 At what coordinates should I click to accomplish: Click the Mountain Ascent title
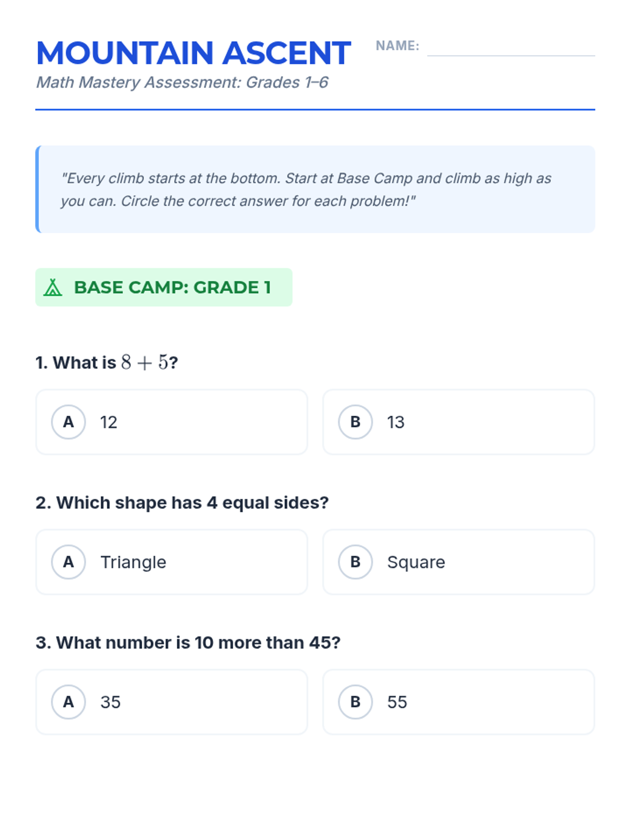point(193,53)
